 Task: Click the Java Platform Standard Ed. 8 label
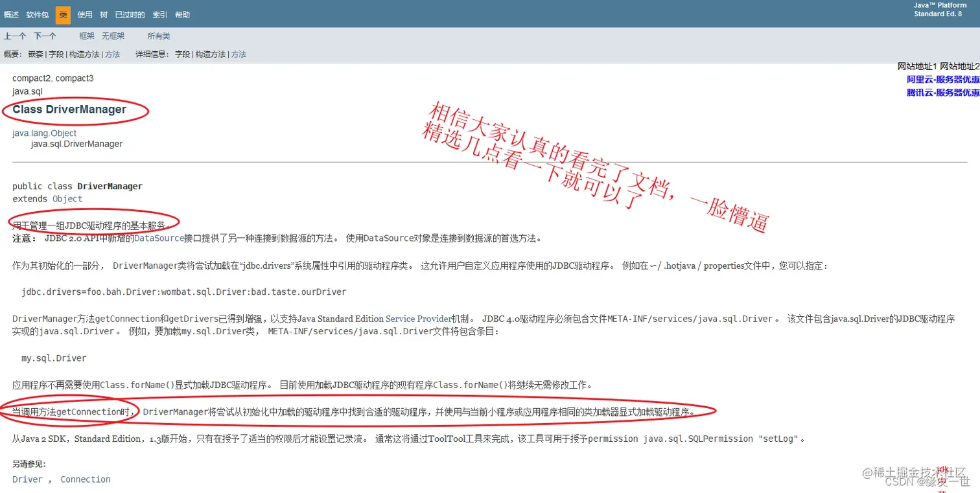pos(941,10)
